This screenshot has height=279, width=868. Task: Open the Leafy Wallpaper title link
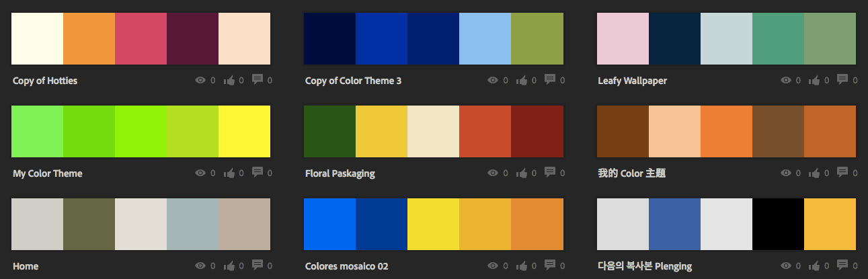pos(632,81)
